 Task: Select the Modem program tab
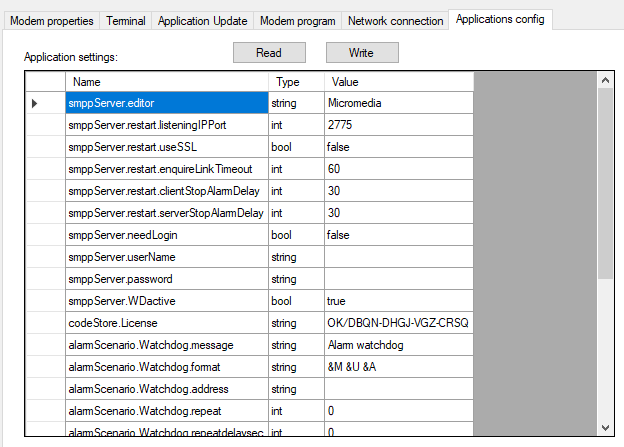(x=296, y=20)
